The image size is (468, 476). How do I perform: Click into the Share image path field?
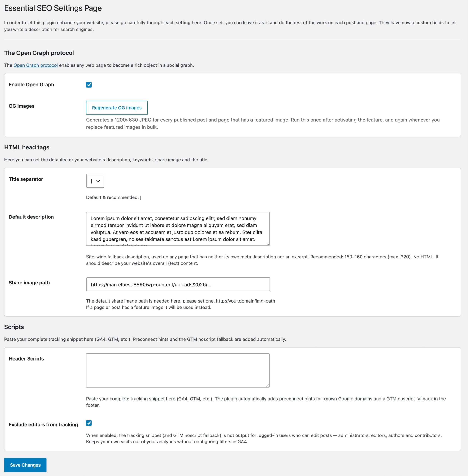178,284
